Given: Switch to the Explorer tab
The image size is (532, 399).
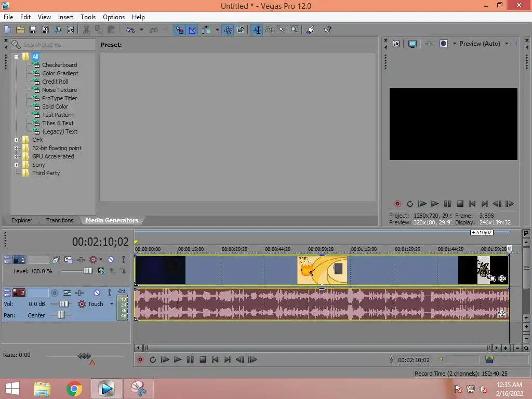Looking at the screenshot, I should point(22,220).
